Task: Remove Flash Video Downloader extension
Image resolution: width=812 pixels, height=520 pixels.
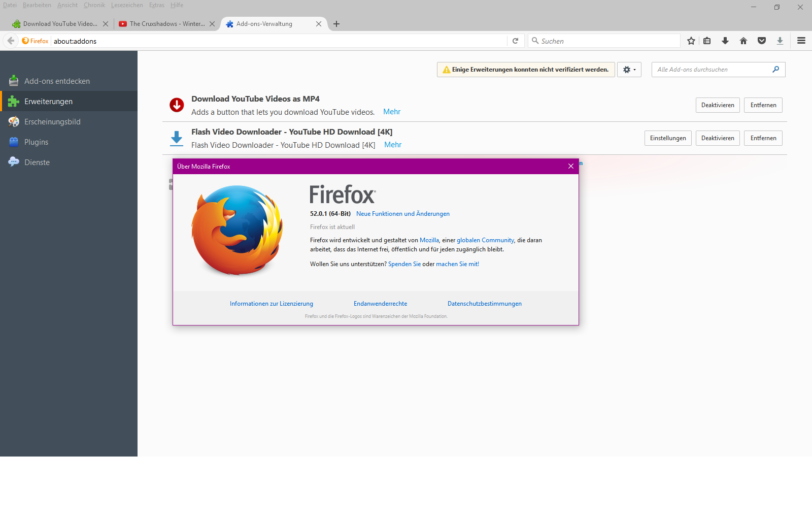Action: tap(763, 138)
